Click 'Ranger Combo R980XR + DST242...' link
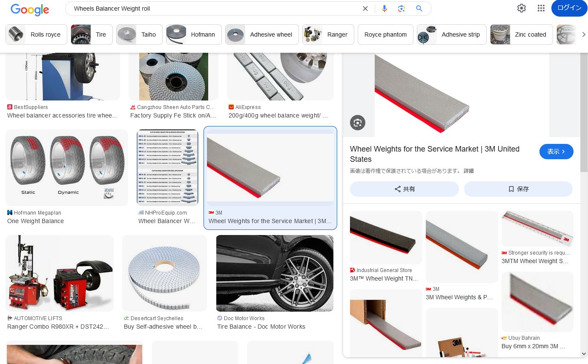This screenshot has width=588, height=364. click(58, 327)
